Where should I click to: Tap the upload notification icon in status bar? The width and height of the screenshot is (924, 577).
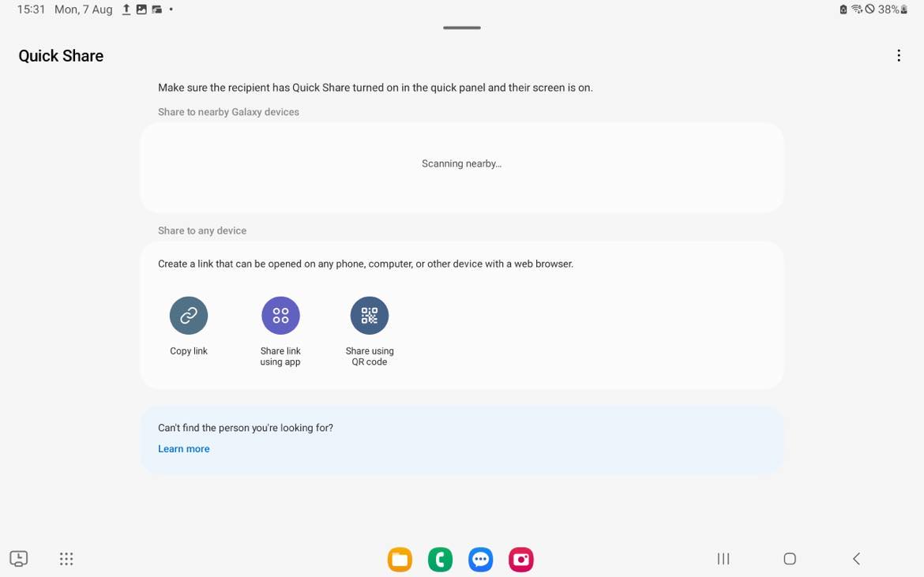[126, 9]
